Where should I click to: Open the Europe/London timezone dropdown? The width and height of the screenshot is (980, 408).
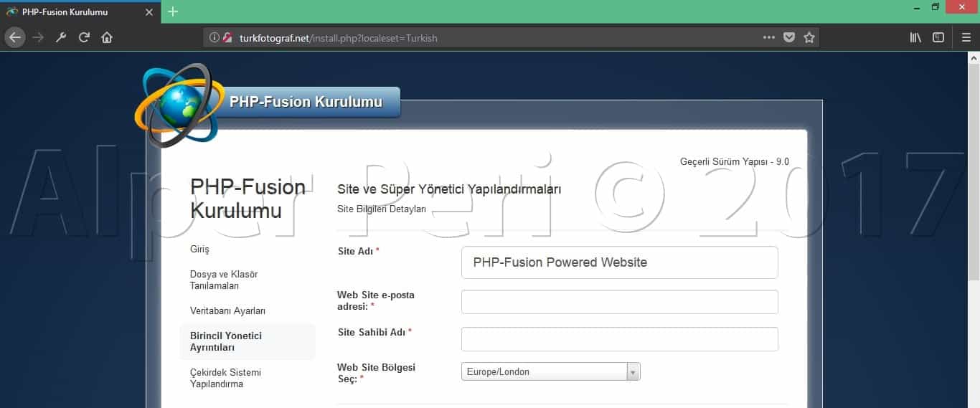click(550, 371)
